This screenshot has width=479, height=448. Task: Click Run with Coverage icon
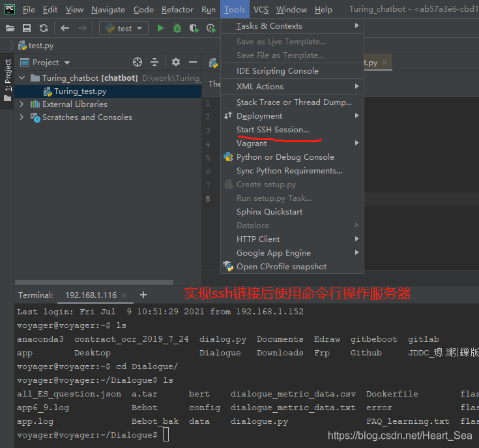[x=194, y=29]
